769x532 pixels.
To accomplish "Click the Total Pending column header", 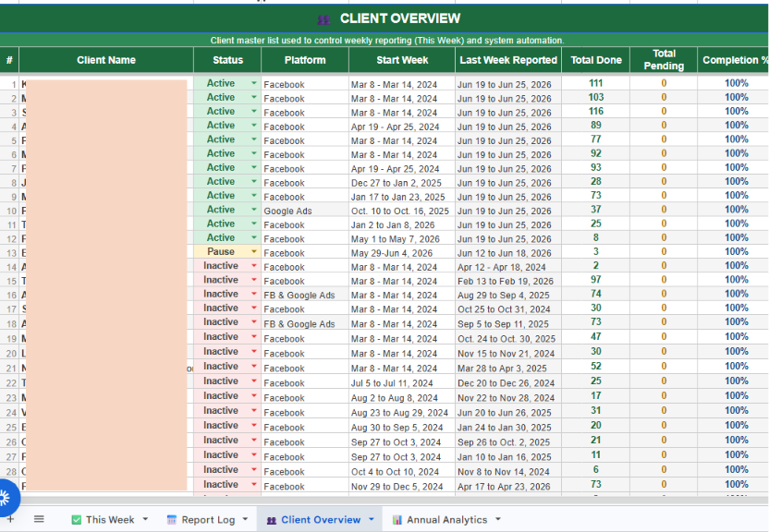I will coord(664,60).
